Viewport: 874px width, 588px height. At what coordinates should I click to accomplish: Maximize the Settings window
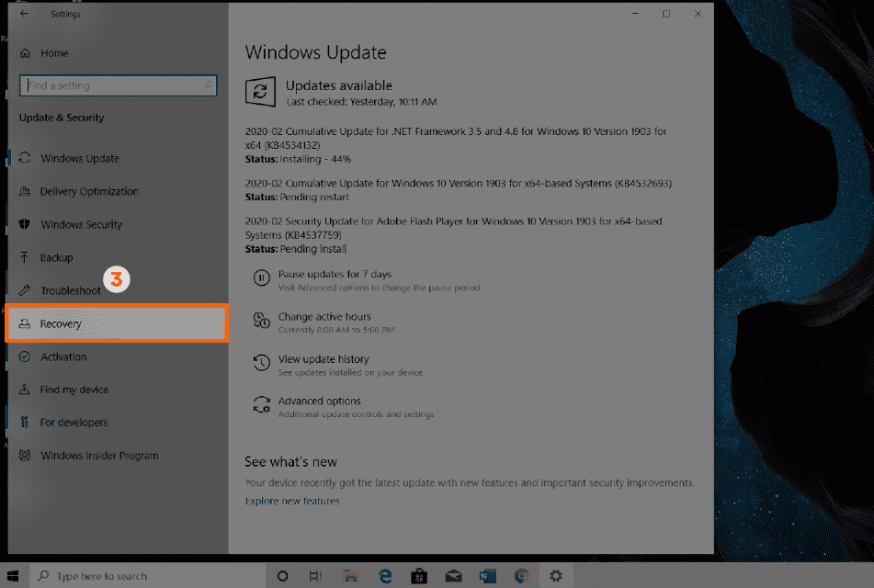666,14
